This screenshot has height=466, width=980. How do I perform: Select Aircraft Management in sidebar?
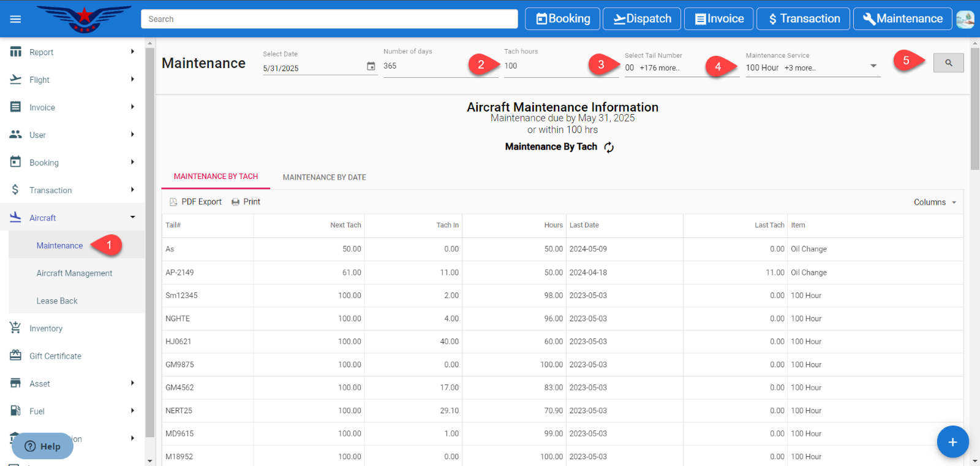click(x=74, y=273)
